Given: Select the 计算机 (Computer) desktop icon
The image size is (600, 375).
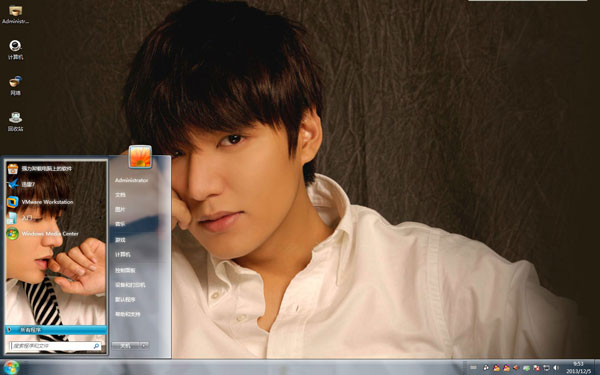Looking at the screenshot, I should (x=15, y=50).
